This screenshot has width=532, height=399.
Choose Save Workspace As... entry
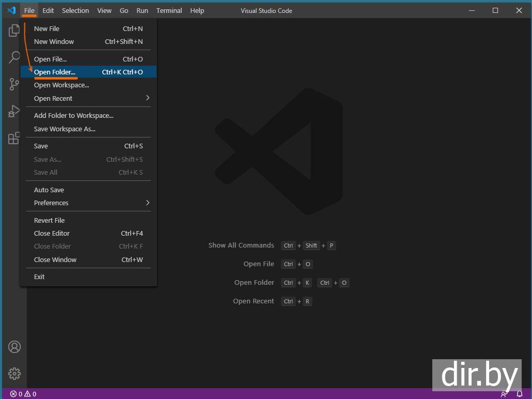coord(65,129)
